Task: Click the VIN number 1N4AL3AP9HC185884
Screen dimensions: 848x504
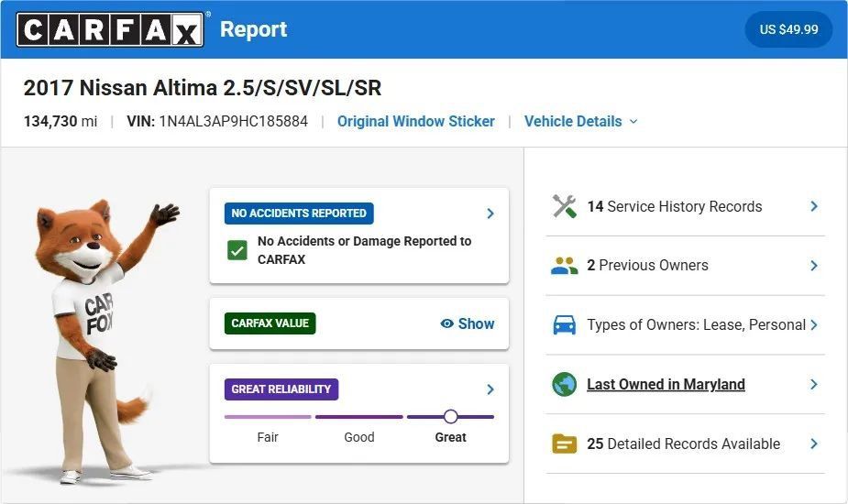Action: [234, 121]
